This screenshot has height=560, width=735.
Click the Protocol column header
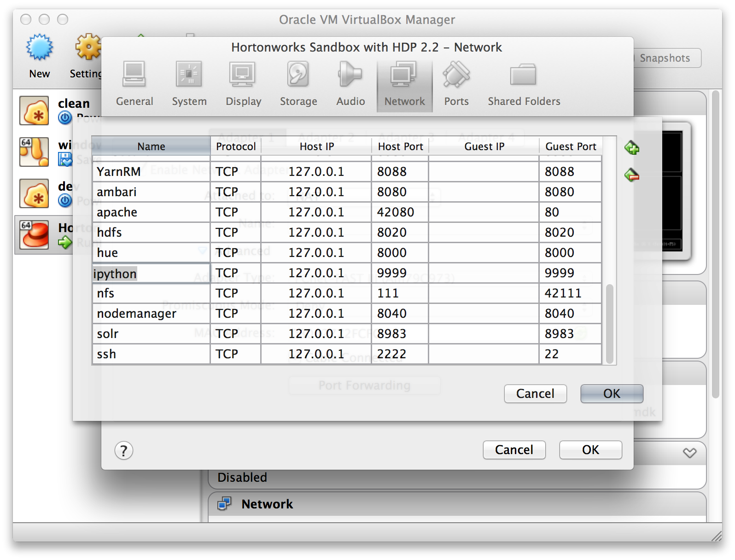(236, 146)
